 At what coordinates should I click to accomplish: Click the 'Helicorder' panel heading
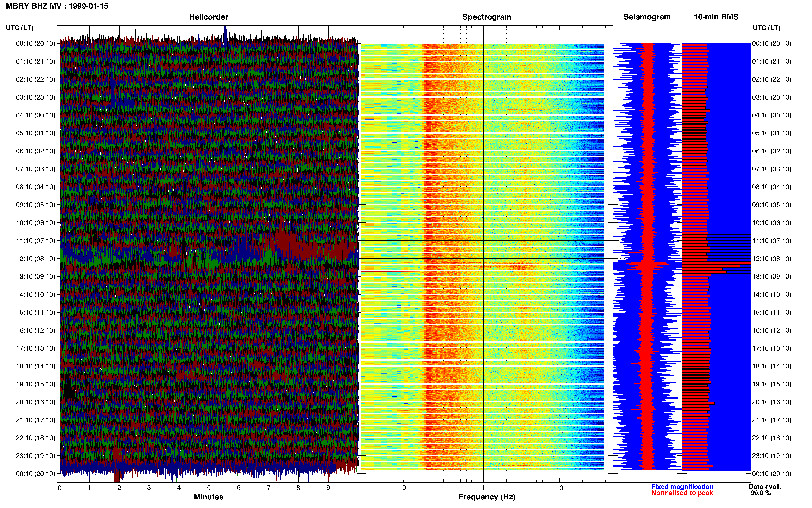[x=209, y=17]
